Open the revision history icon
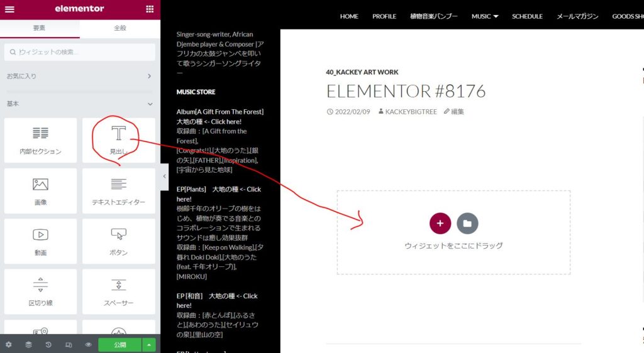The width and height of the screenshot is (644, 353). 48,345
